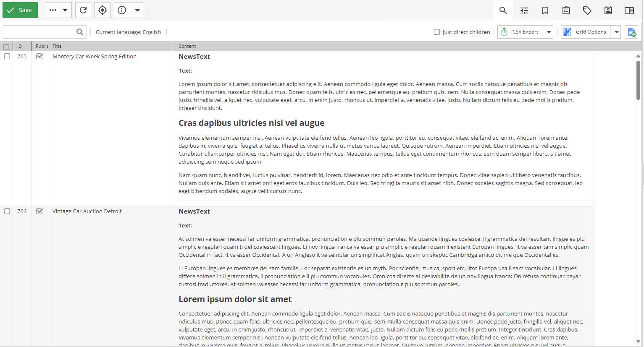644x347 pixels.
Task: Toggle the sidebar layout panel icon
Action: tap(629, 10)
